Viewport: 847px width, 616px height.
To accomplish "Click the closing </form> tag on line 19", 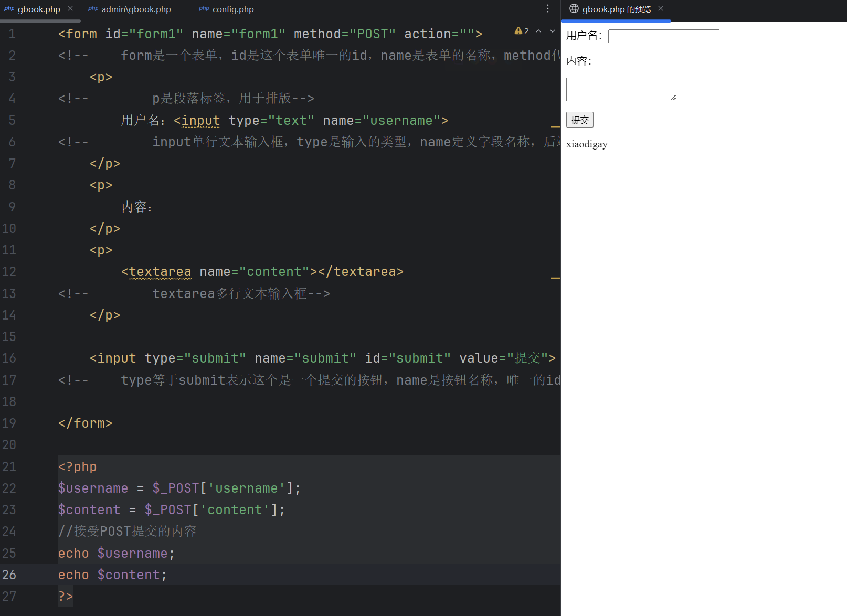I will click(85, 423).
